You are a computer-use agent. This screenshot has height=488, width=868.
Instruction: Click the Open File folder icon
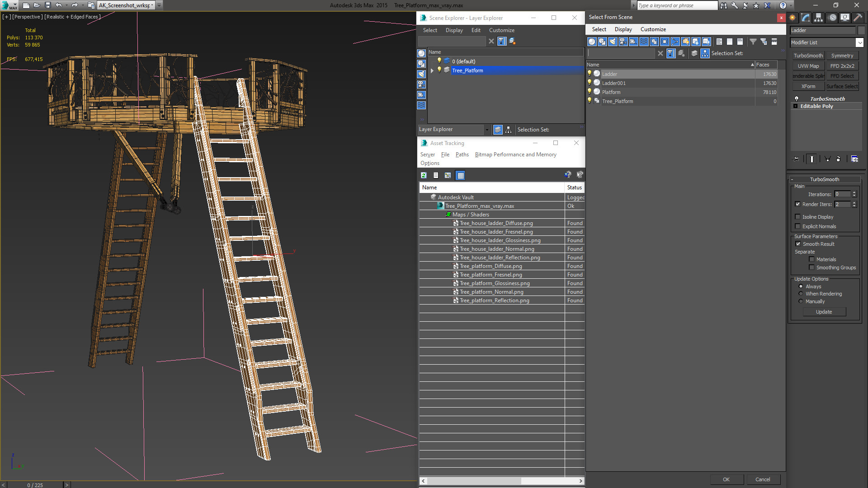click(37, 5)
